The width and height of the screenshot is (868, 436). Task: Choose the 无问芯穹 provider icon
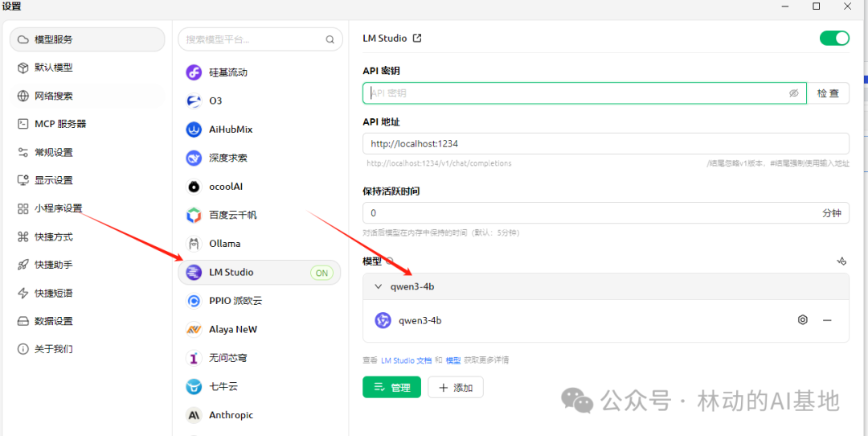click(194, 358)
